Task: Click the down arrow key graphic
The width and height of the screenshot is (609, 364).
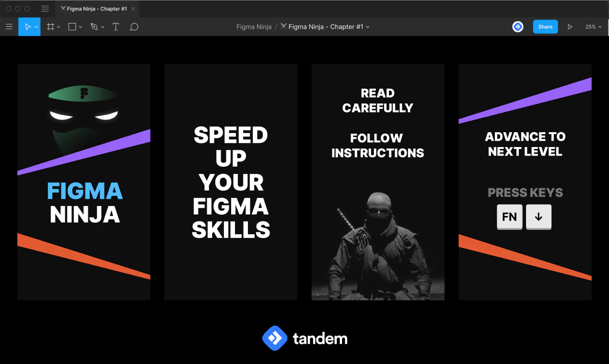Action: [x=539, y=217]
